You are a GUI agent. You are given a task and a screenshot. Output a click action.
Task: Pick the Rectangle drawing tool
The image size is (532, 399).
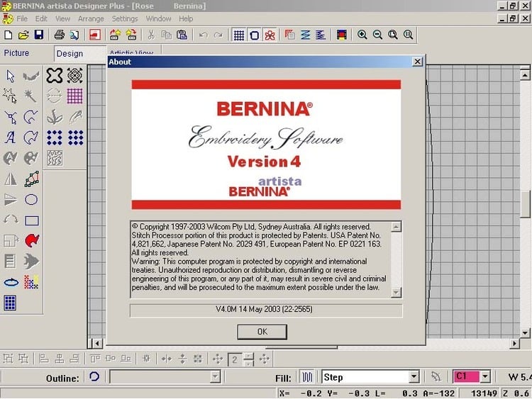[32, 220]
